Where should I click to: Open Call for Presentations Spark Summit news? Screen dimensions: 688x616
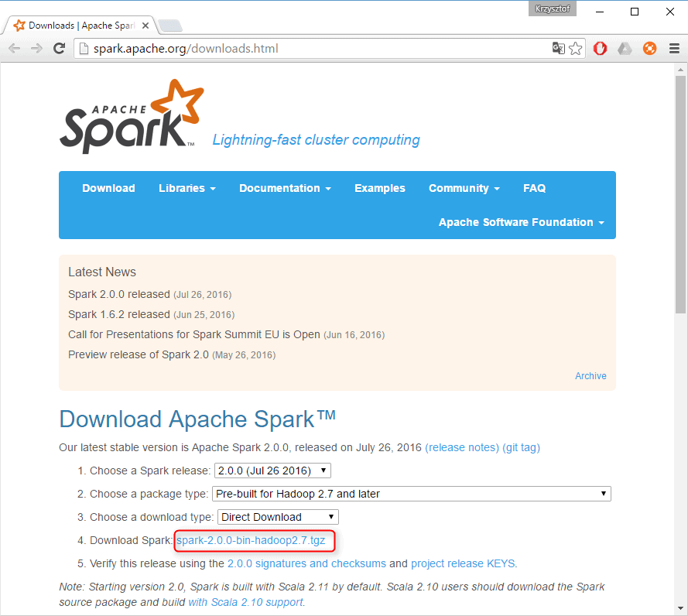[x=194, y=334]
